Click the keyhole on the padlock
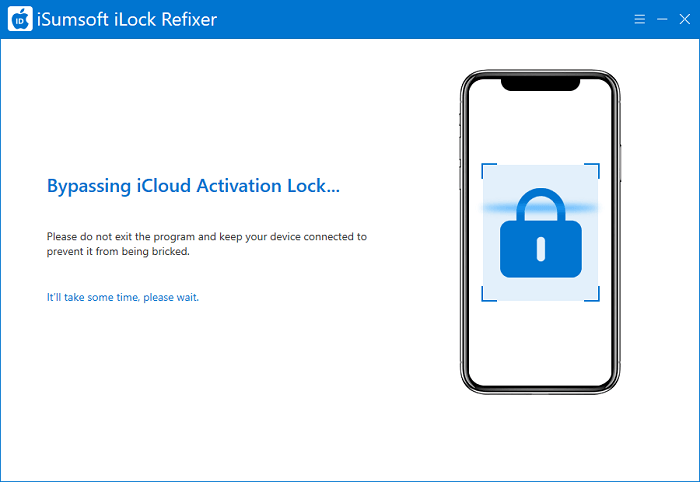The image size is (700, 482). pyautogui.click(x=540, y=247)
